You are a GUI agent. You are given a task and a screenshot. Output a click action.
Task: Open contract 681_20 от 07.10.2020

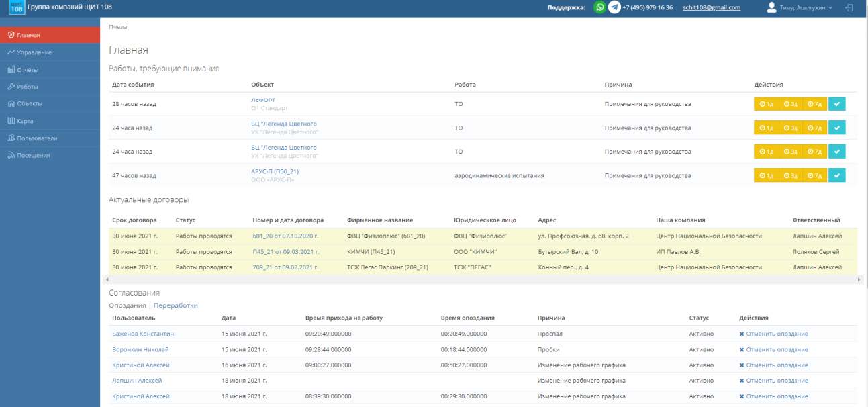coord(285,236)
